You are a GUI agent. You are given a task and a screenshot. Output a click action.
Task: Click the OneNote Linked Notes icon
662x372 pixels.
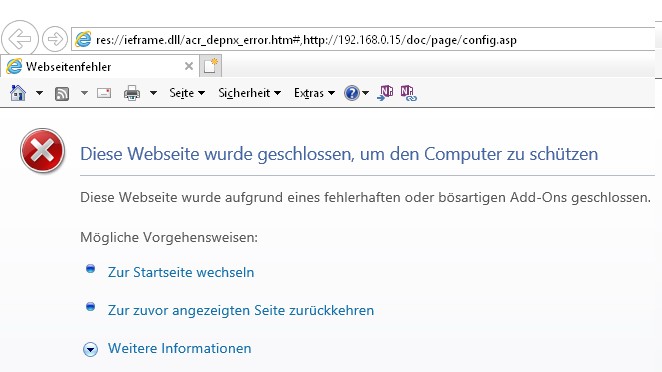tap(408, 93)
